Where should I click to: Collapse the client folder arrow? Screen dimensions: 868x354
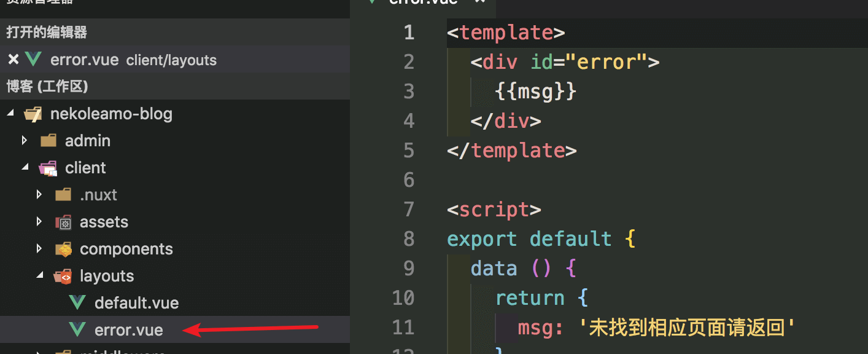25,168
